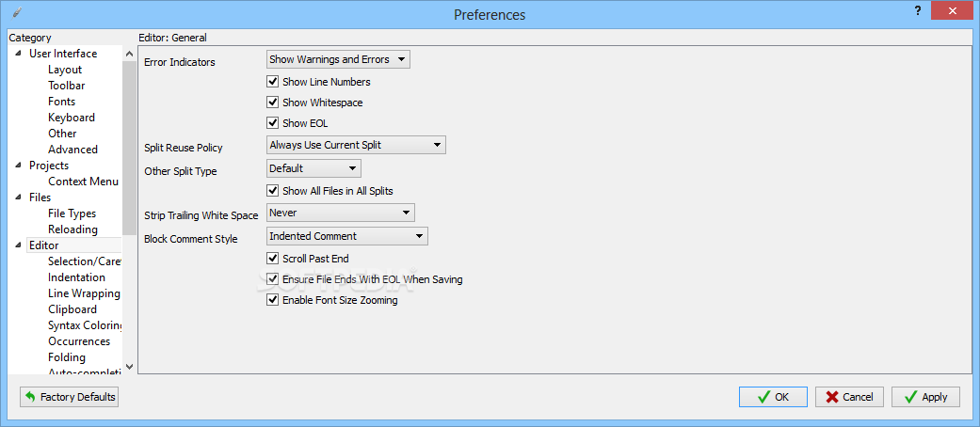Collapse the User Interface tree arrow
980x427 pixels.
[x=18, y=53]
